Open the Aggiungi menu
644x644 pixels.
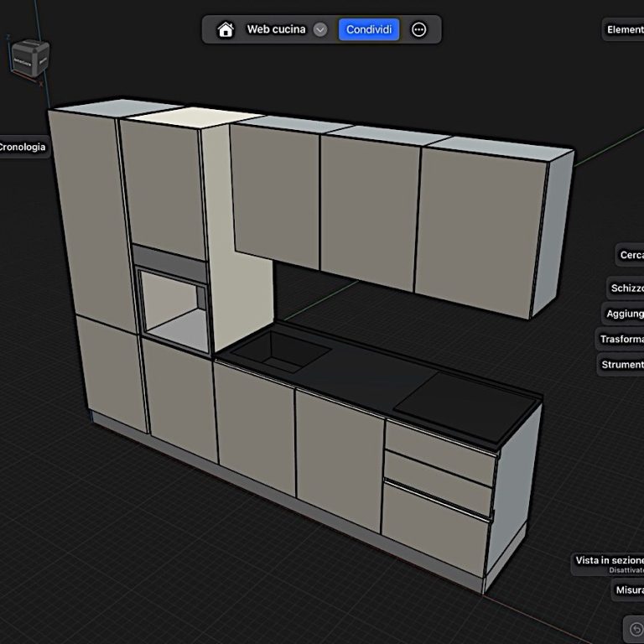624,314
